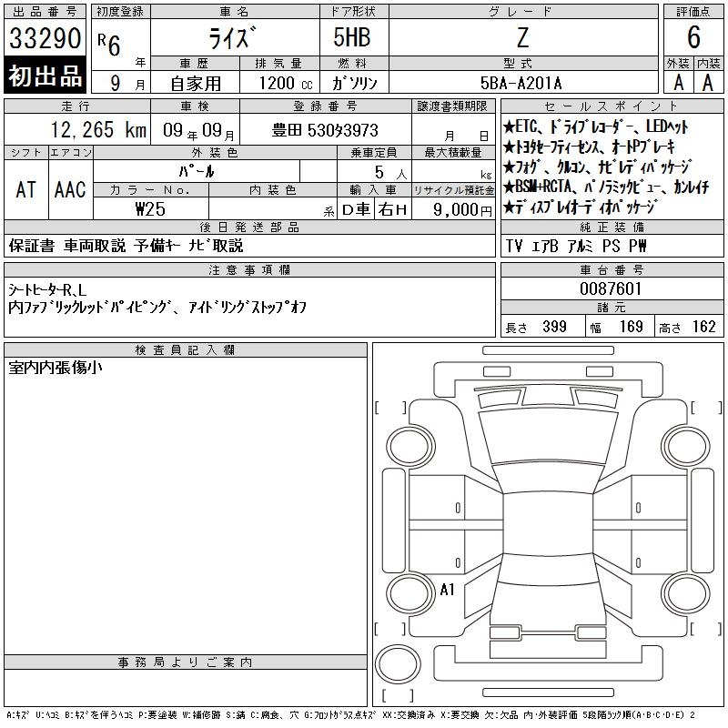The image size is (728, 728).
Task: Click the rear-right wheel in car diagram
Action: pos(685,593)
